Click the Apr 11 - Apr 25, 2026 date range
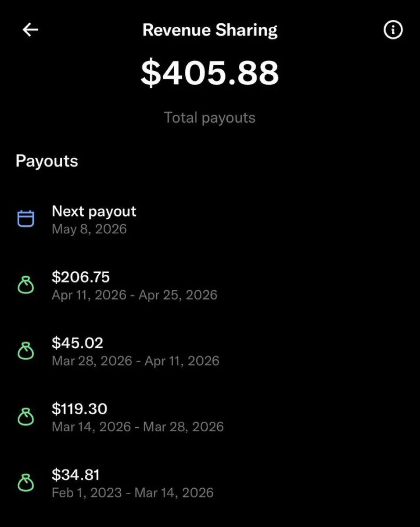Viewport: 420px width, 527px height. click(x=134, y=295)
